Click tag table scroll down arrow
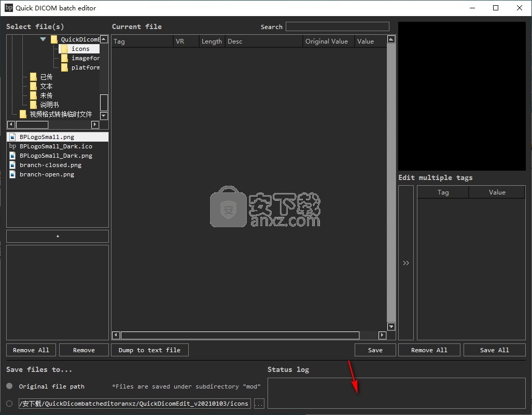The image size is (532, 415). (391, 326)
